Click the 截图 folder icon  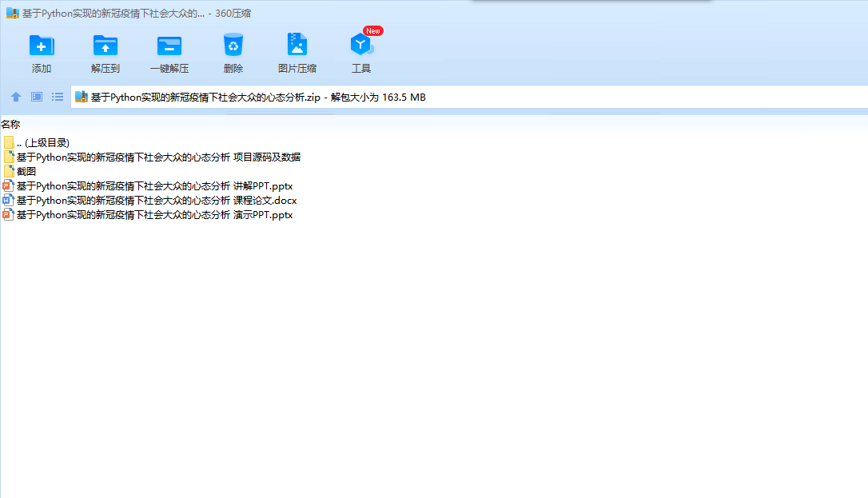point(9,172)
